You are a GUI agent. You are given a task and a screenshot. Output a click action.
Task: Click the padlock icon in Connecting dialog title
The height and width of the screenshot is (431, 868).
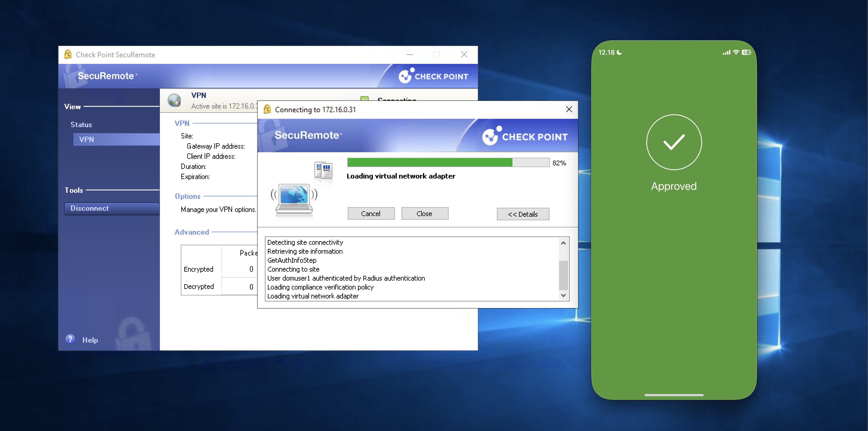coord(267,109)
